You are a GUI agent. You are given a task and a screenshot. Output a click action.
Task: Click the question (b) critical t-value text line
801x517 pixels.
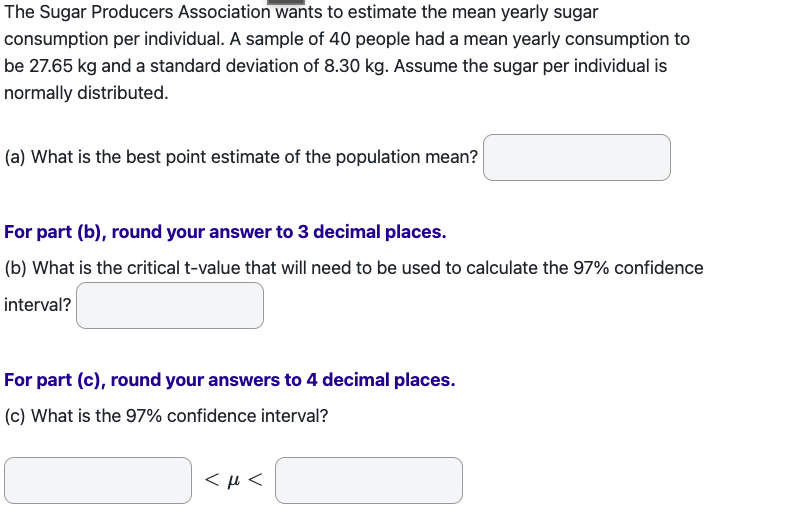(x=354, y=268)
